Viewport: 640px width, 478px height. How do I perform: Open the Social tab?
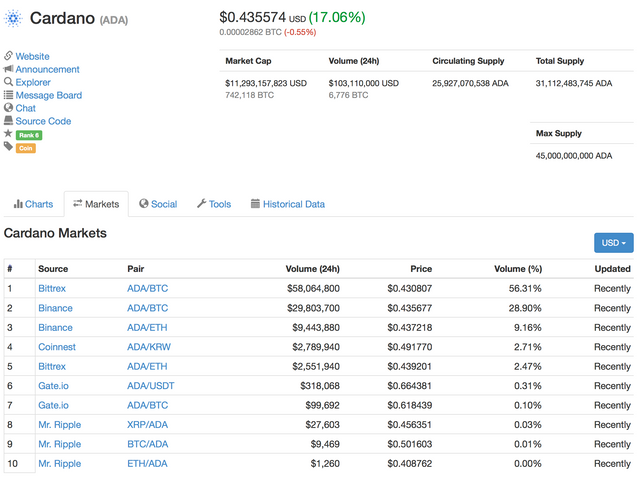tap(158, 204)
